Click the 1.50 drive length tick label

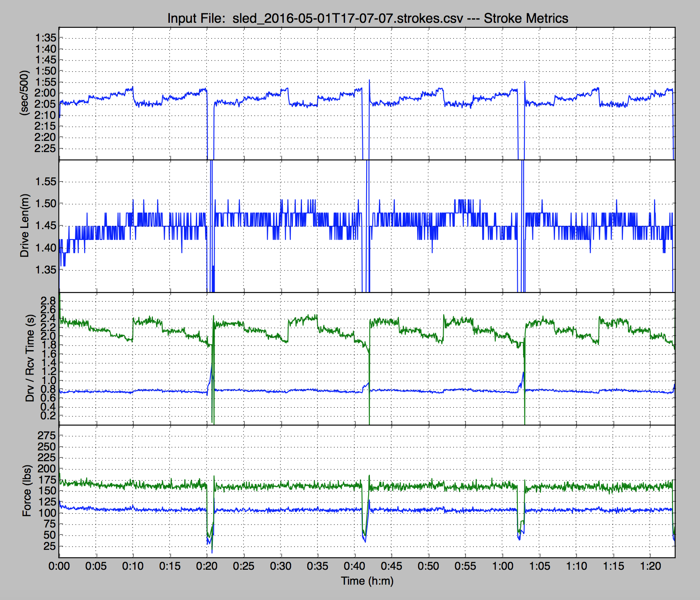pyautogui.click(x=46, y=203)
